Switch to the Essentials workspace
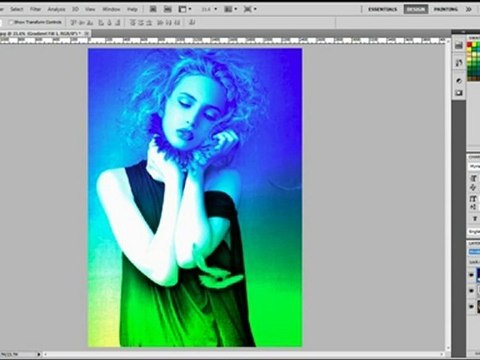The height and width of the screenshot is (360, 480). click(x=382, y=9)
